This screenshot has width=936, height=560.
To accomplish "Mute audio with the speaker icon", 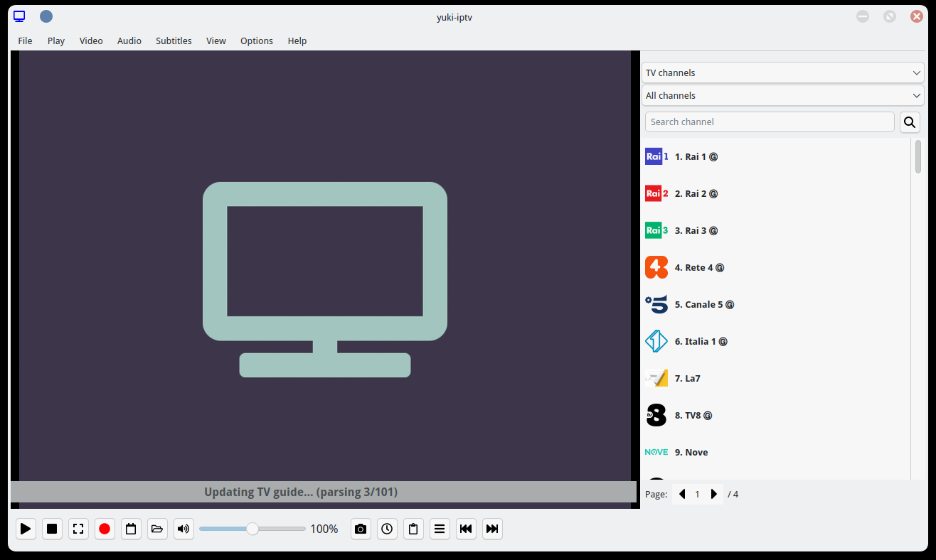I will click(184, 529).
